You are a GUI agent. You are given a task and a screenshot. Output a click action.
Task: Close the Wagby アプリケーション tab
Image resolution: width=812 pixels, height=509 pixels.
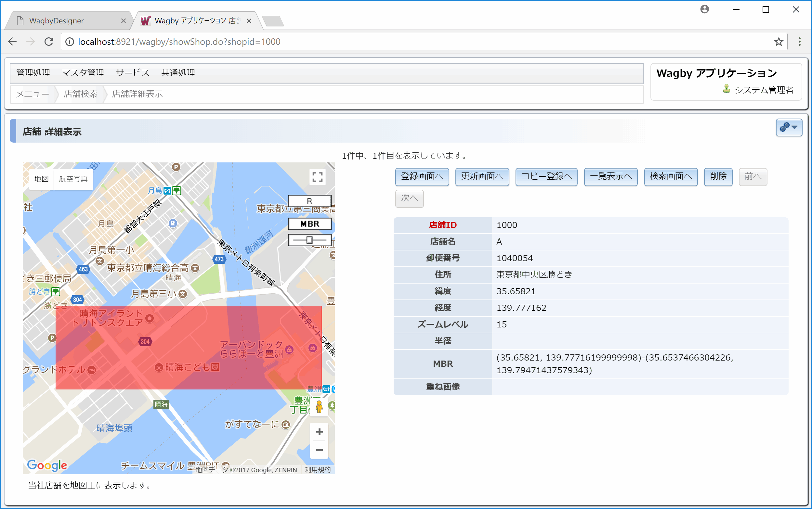(x=249, y=21)
